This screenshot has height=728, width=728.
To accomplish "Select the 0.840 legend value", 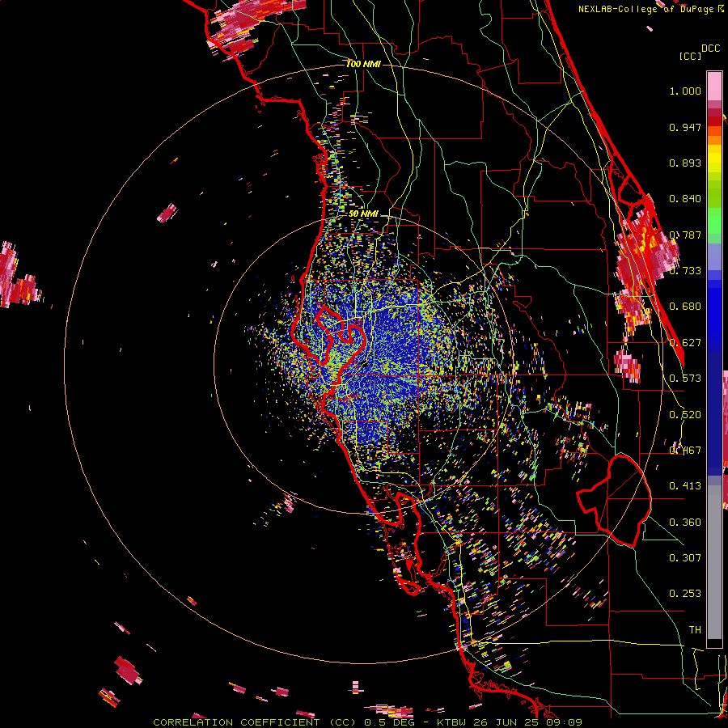I will 685,199.
